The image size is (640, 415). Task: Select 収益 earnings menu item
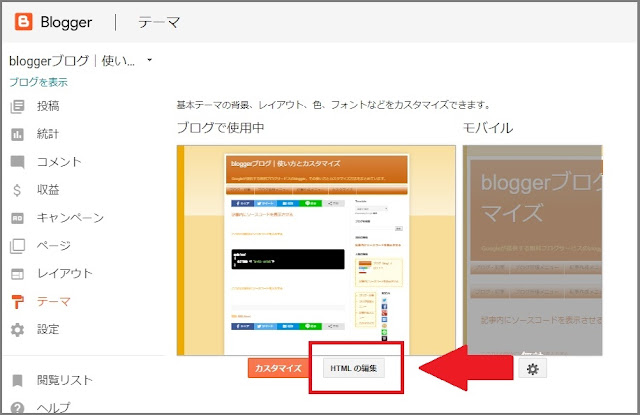point(48,189)
